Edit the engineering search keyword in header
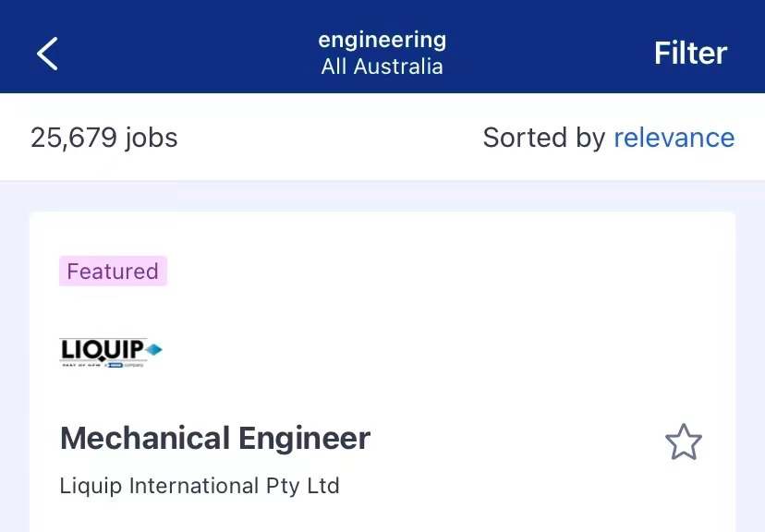The height and width of the screenshot is (532, 765). 382,40
